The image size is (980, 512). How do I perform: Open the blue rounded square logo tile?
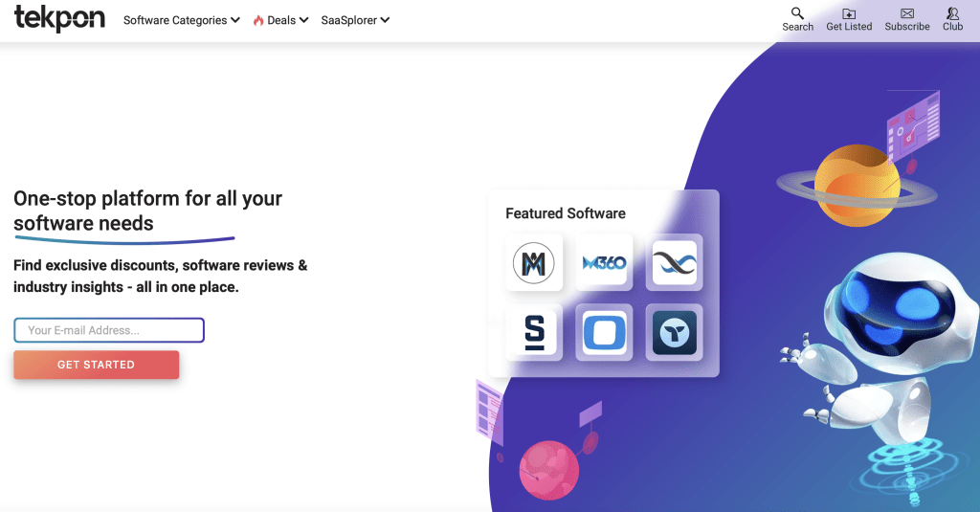(604, 333)
